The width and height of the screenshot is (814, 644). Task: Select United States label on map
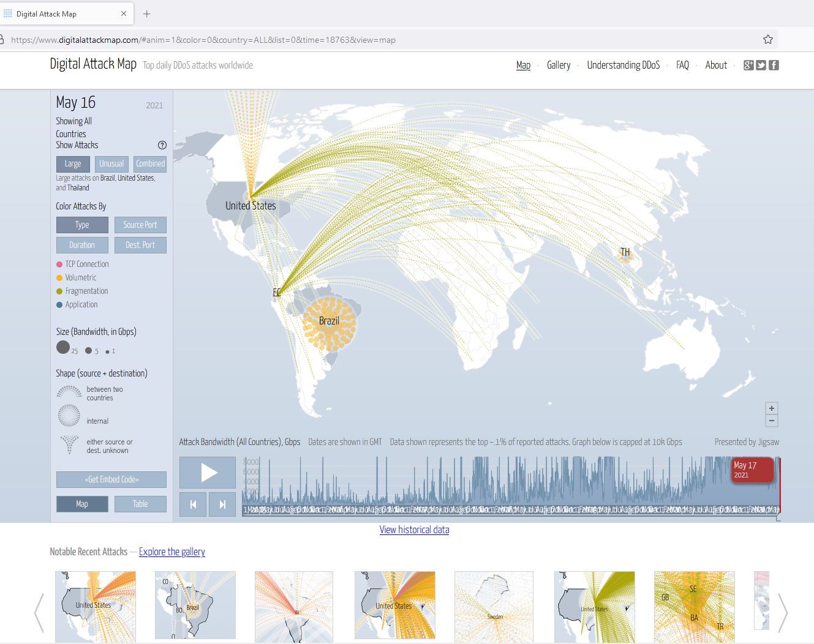251,206
